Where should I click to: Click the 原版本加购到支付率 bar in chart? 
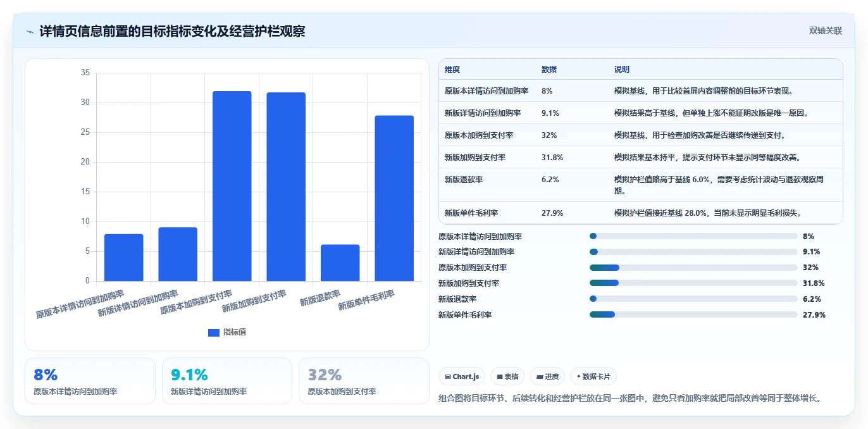pos(232,186)
